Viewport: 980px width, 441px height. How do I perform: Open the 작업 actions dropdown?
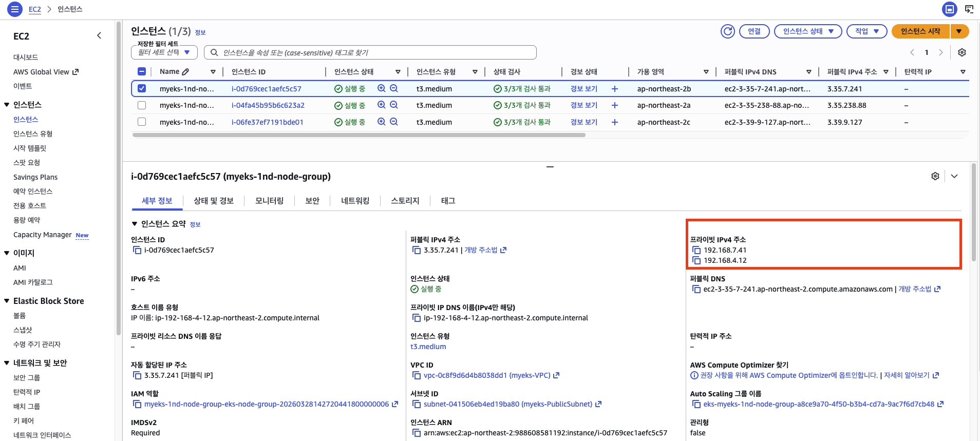click(867, 31)
